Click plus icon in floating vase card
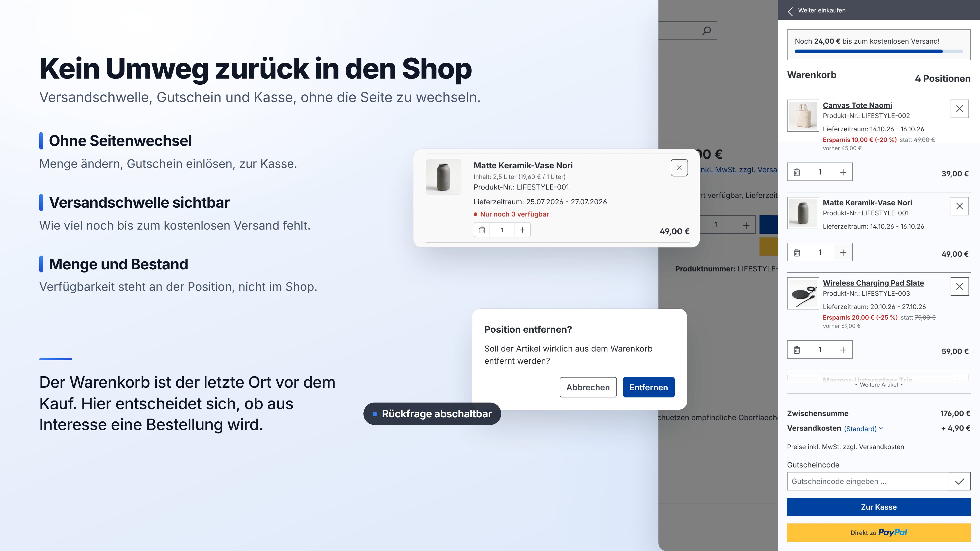The height and width of the screenshot is (551, 980). pos(522,230)
